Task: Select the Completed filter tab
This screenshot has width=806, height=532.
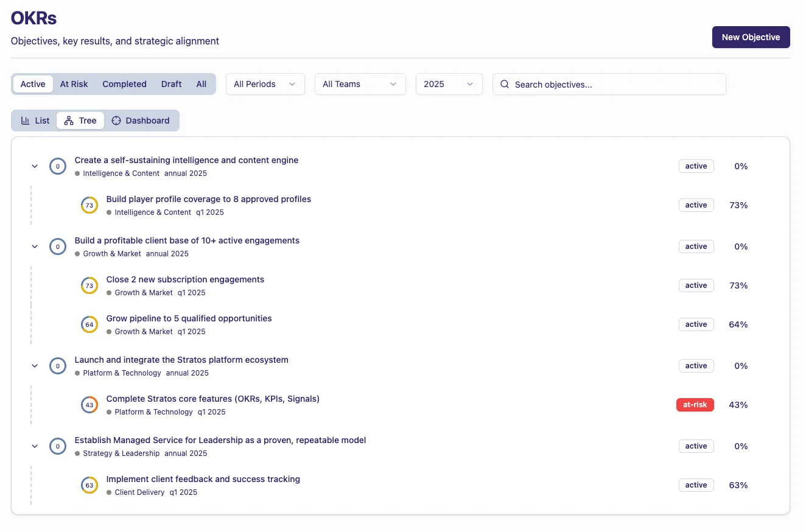Action: pyautogui.click(x=124, y=84)
